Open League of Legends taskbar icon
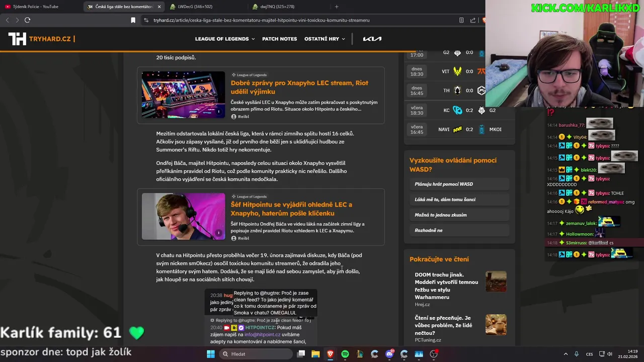 [x=360, y=354]
